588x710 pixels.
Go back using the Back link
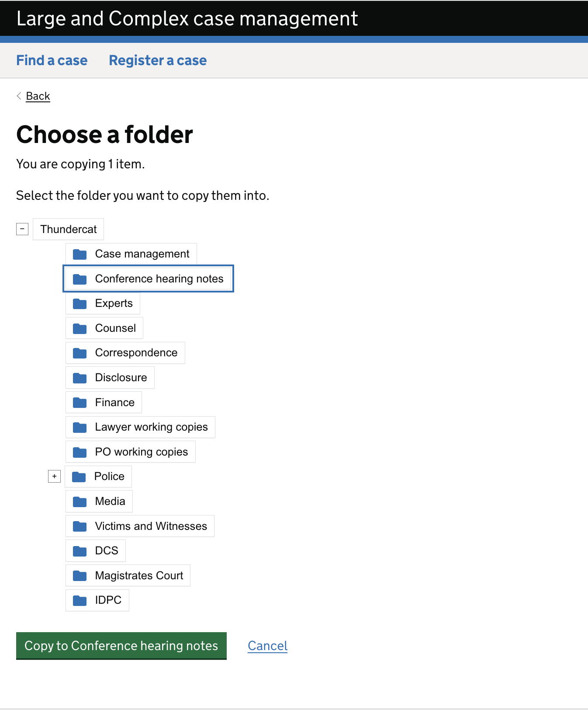(x=38, y=96)
